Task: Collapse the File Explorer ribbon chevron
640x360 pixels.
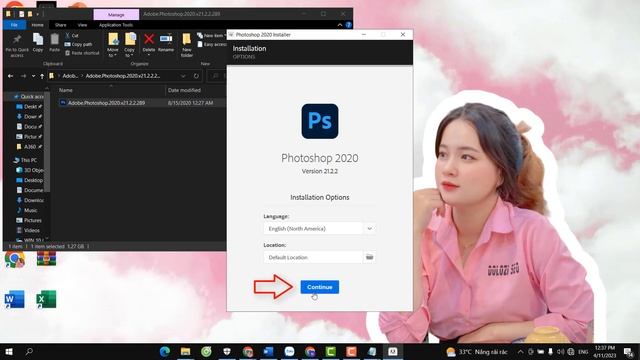Action: pyautogui.click(x=340, y=25)
